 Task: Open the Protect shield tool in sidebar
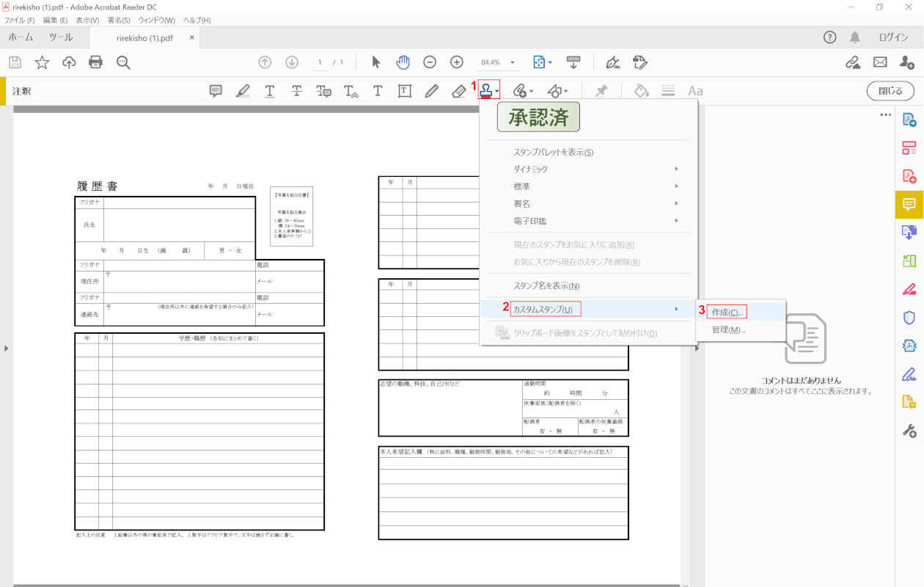point(909,317)
